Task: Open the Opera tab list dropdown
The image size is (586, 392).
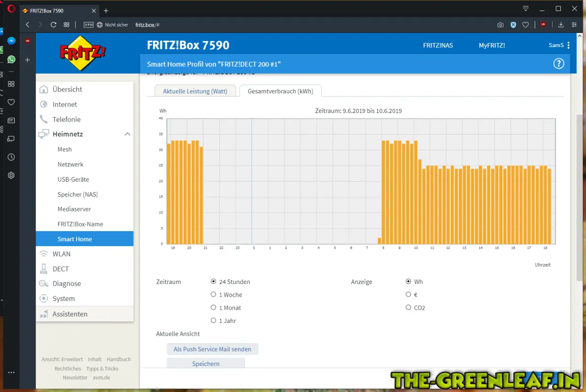Action: pos(526,9)
